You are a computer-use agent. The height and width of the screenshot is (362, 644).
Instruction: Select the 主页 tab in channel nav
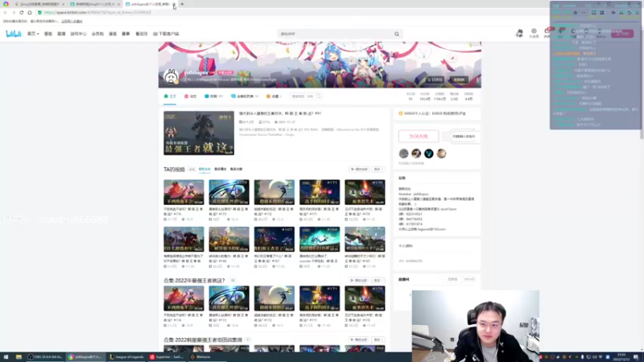[170, 97]
